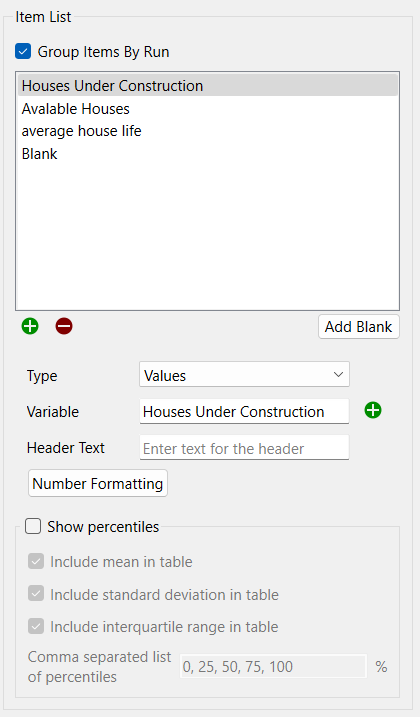This screenshot has width=420, height=717.
Task: Open the Type dropdown showing Values
Action: [244, 375]
